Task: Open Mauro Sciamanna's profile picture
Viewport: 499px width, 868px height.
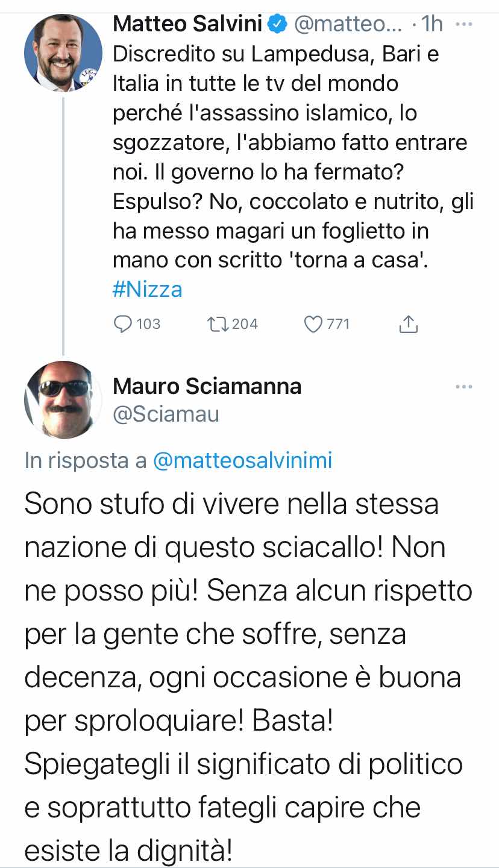Action: [63, 400]
